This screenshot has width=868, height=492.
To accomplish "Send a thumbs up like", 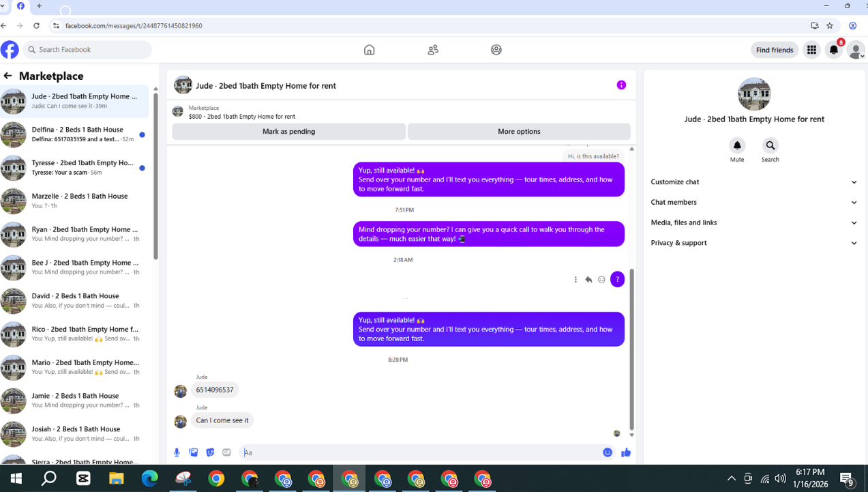I will pos(626,452).
